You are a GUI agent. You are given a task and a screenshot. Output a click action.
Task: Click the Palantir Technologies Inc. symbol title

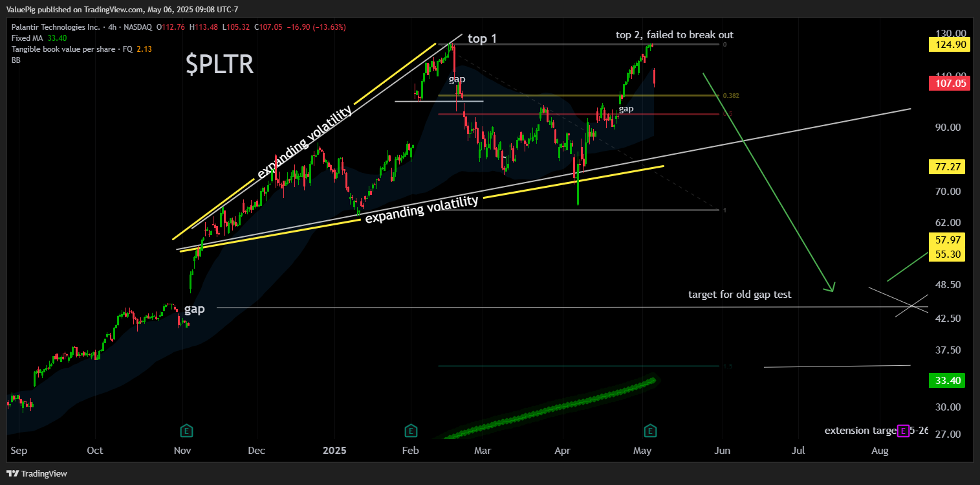[56, 27]
